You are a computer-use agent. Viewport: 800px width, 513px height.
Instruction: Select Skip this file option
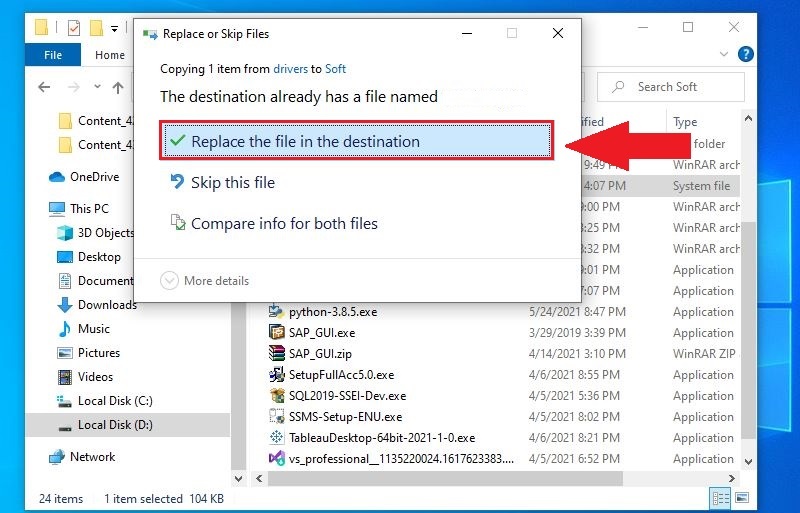coord(233,182)
